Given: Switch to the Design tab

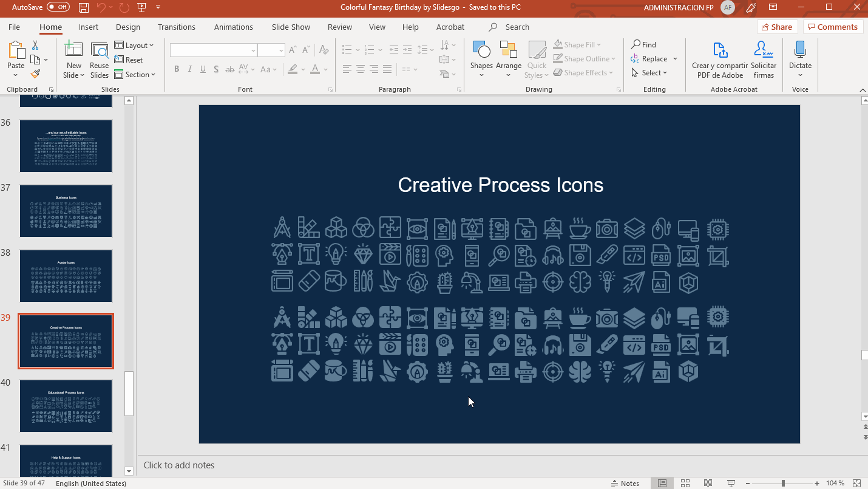Looking at the screenshot, I should [x=128, y=27].
